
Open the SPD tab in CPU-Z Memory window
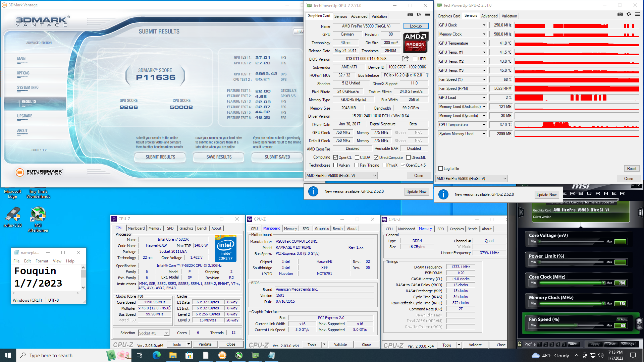440,229
